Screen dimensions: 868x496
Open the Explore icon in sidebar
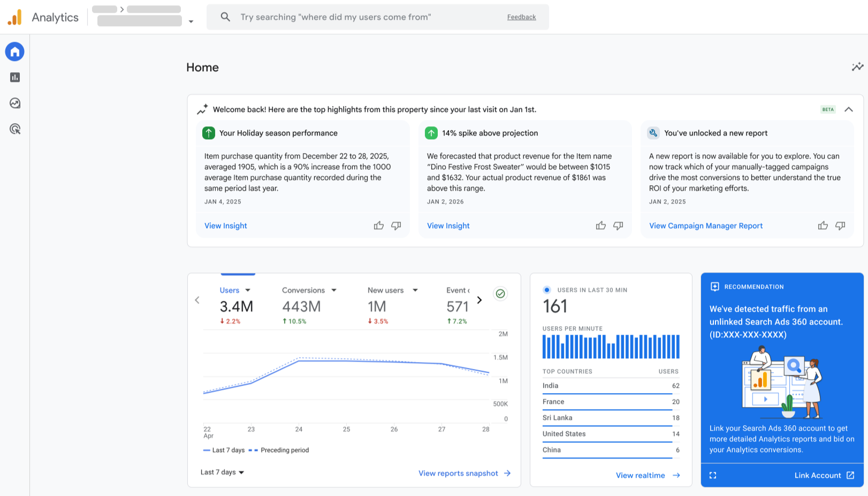tap(15, 103)
